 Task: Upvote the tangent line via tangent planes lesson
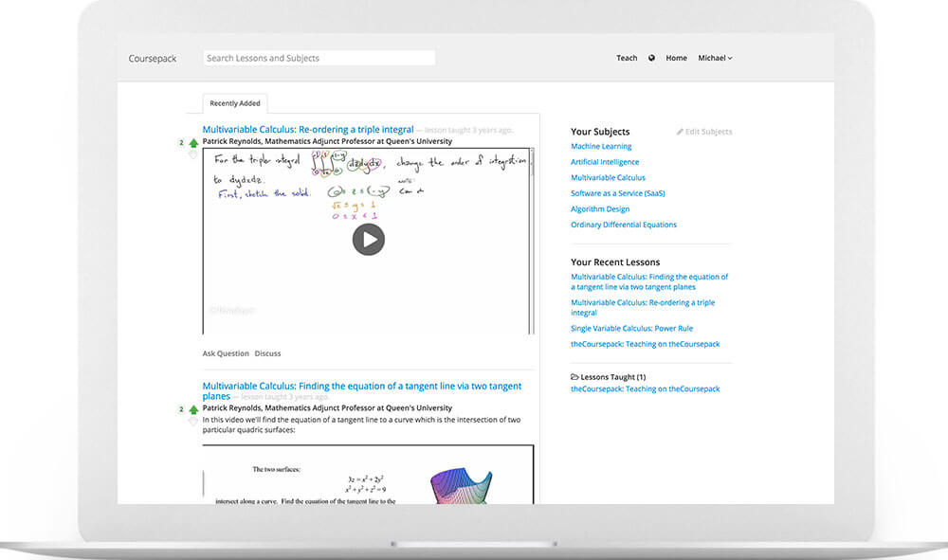pos(192,409)
